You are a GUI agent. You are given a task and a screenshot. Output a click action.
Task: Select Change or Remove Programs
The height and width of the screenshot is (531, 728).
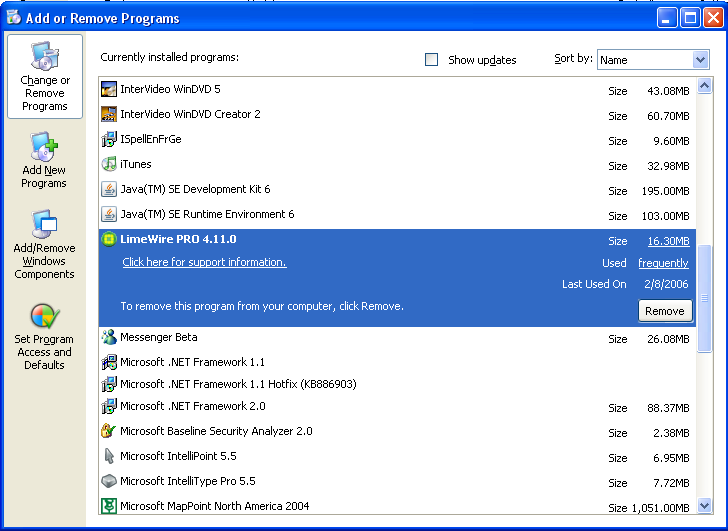click(44, 77)
